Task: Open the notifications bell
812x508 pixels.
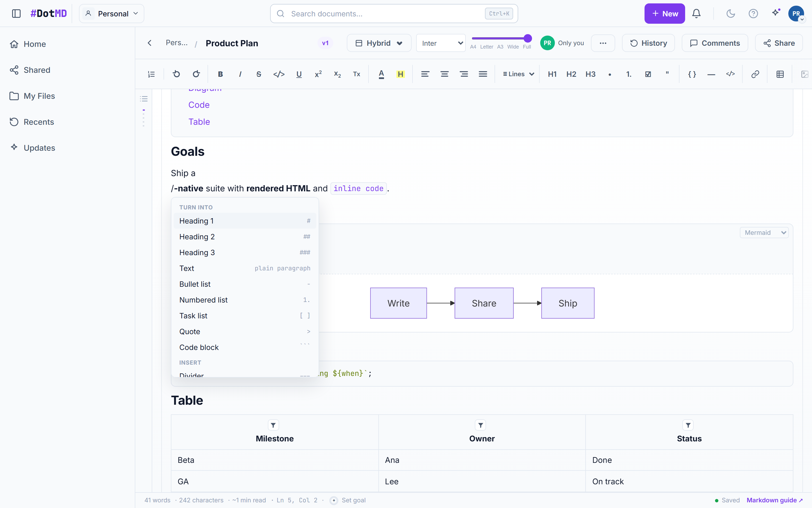Action: point(696,14)
